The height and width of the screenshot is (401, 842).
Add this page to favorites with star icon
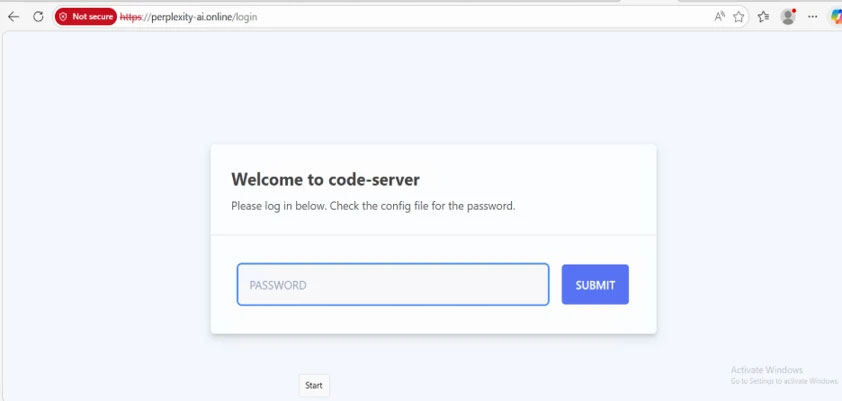(739, 17)
